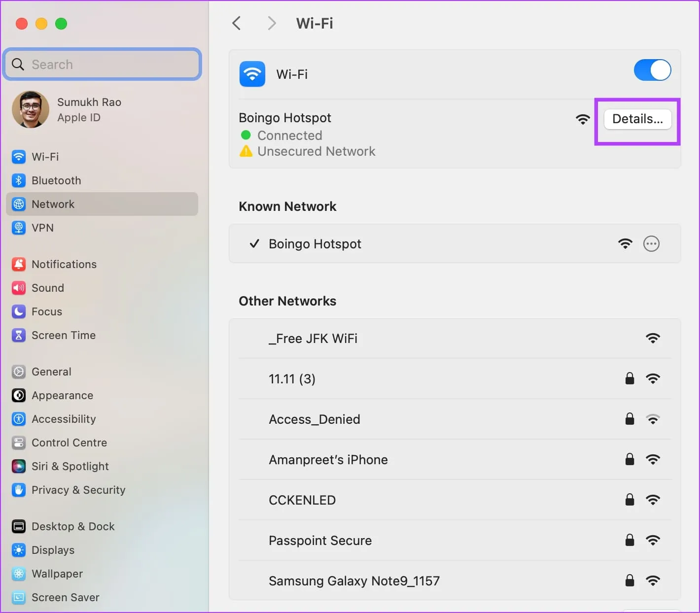The image size is (700, 613).
Task: Open Control Centre settings
Action: click(x=69, y=443)
